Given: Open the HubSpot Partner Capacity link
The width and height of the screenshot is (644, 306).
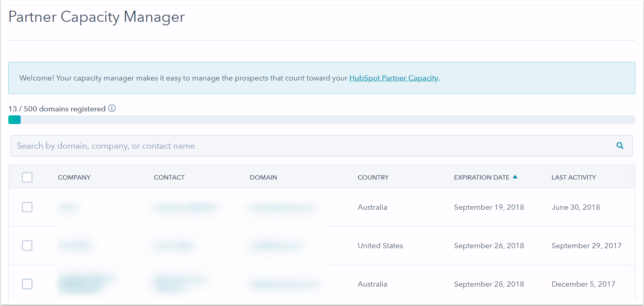Looking at the screenshot, I should point(393,78).
